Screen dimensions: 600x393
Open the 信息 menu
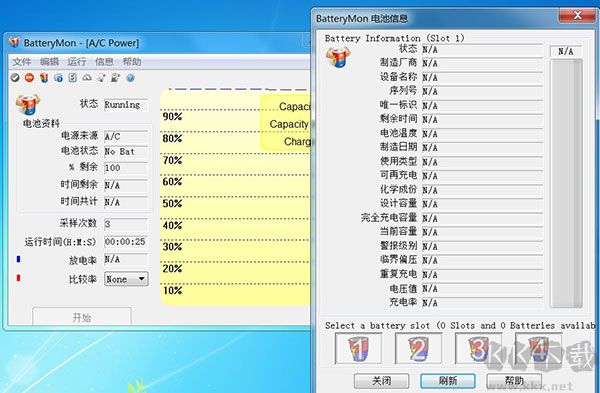104,62
